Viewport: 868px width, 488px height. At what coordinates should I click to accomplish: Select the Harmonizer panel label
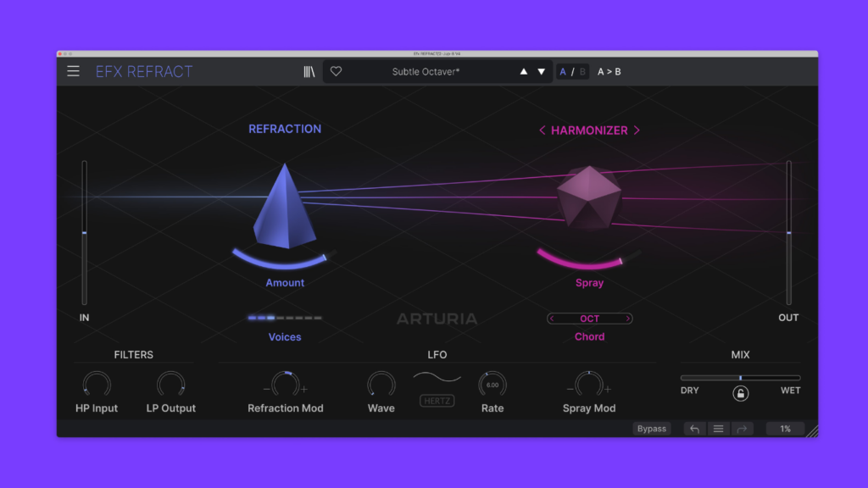(589, 130)
